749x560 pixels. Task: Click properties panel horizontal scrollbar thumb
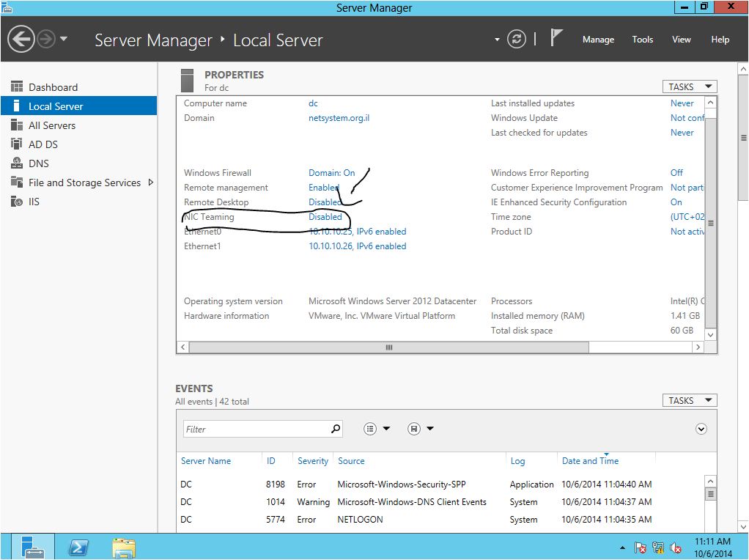pos(389,347)
